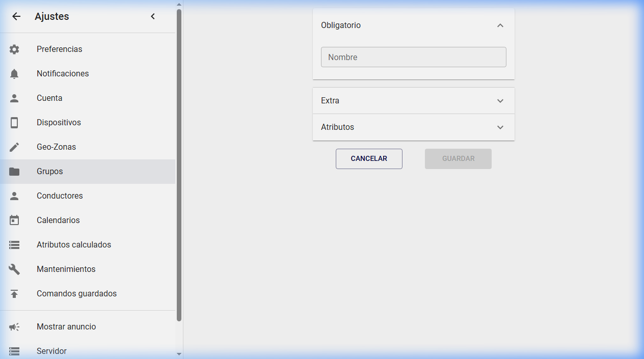The width and height of the screenshot is (644, 359).
Task: Select Mostrar anuncio
Action: pos(88,327)
